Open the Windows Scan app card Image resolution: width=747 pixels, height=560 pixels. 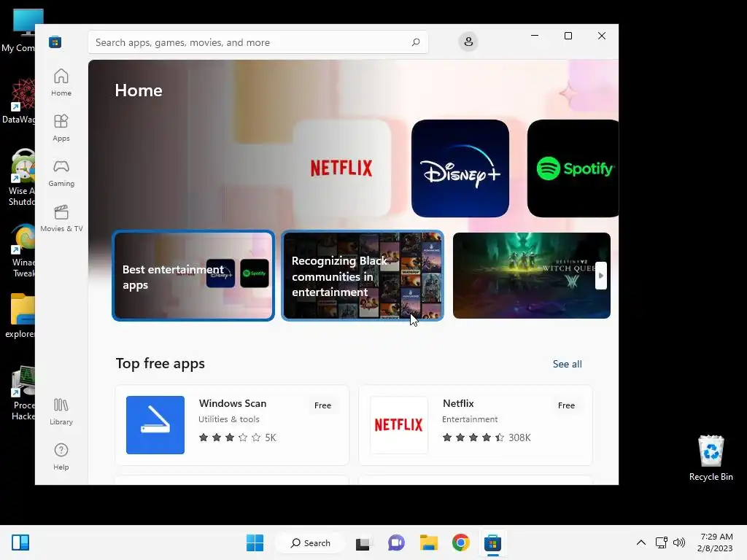[232, 425]
